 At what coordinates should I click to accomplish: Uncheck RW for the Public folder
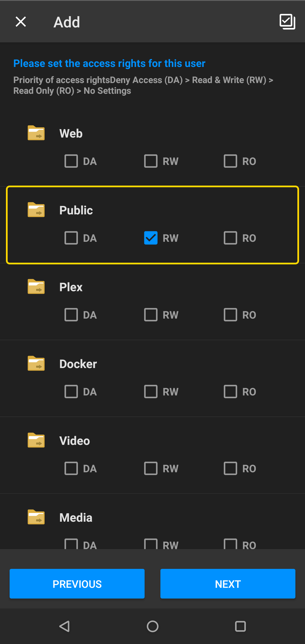(151, 238)
